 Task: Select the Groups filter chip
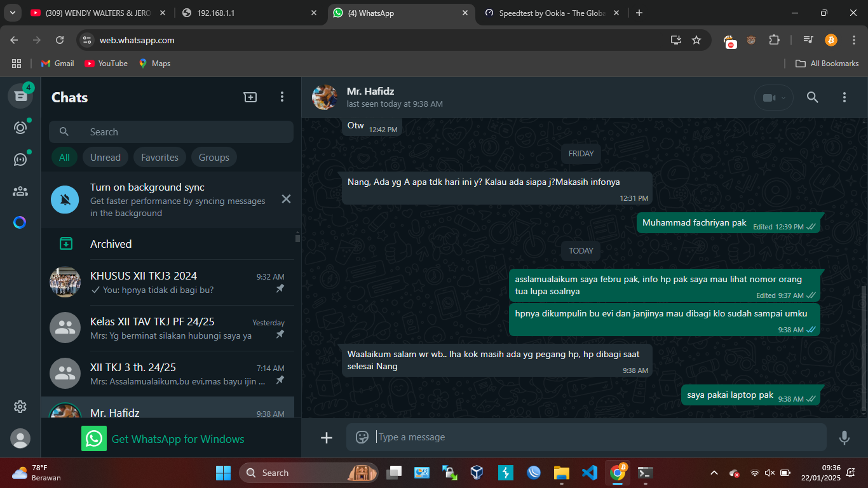(214, 158)
